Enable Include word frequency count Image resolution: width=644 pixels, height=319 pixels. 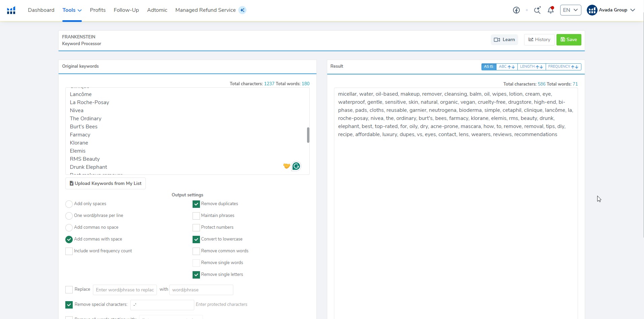point(69,251)
